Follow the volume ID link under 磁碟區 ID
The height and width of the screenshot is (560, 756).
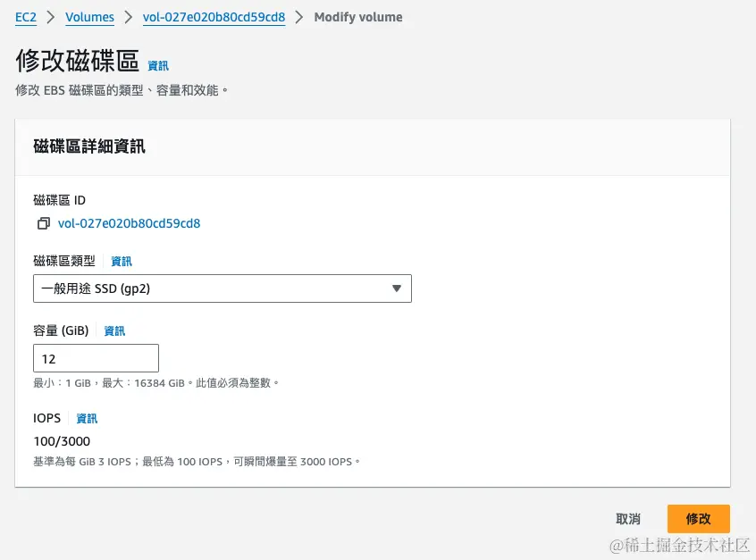(130, 223)
